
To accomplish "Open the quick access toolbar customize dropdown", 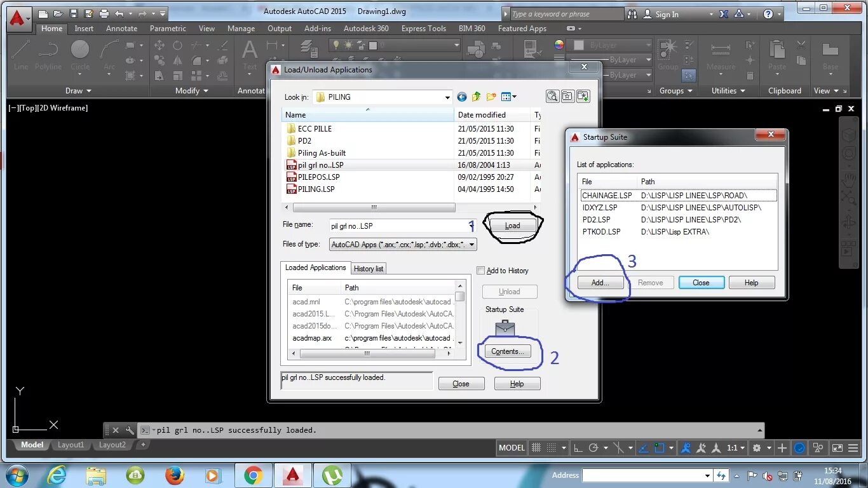I will [x=163, y=13].
